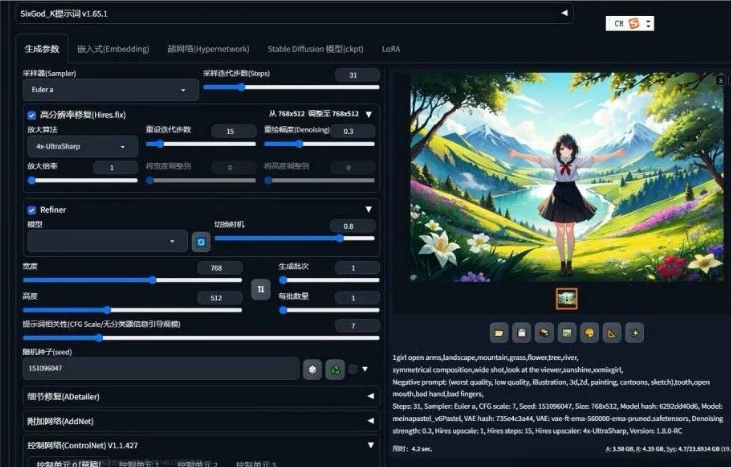The image size is (731, 467).
Task: Click the width (宽度) slider
Action: tap(132, 280)
